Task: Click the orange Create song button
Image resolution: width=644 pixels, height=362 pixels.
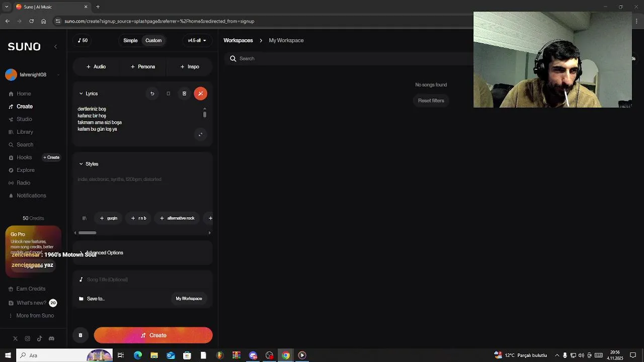Action: tap(153, 335)
